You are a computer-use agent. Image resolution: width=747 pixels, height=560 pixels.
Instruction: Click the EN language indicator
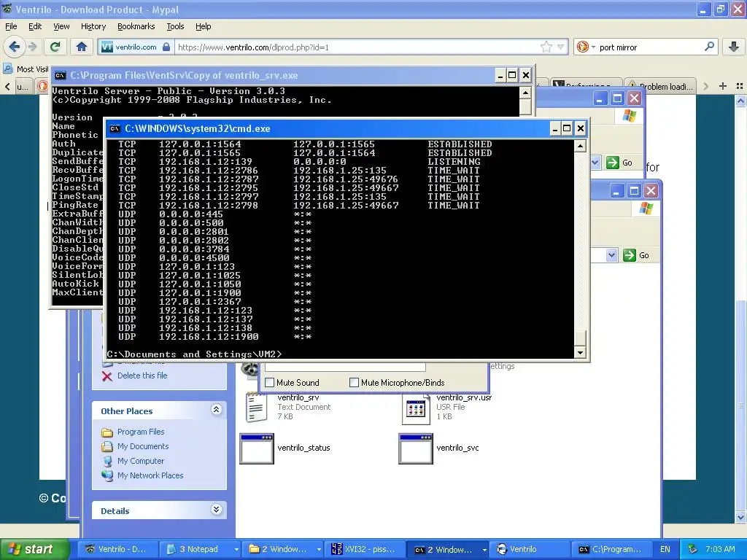pyautogui.click(x=665, y=549)
